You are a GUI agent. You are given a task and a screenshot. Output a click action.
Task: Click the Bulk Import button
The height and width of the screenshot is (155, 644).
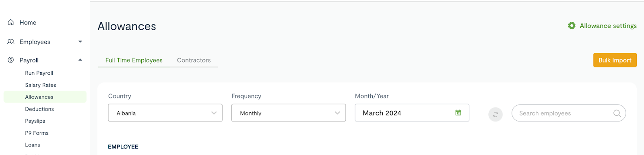tap(615, 60)
